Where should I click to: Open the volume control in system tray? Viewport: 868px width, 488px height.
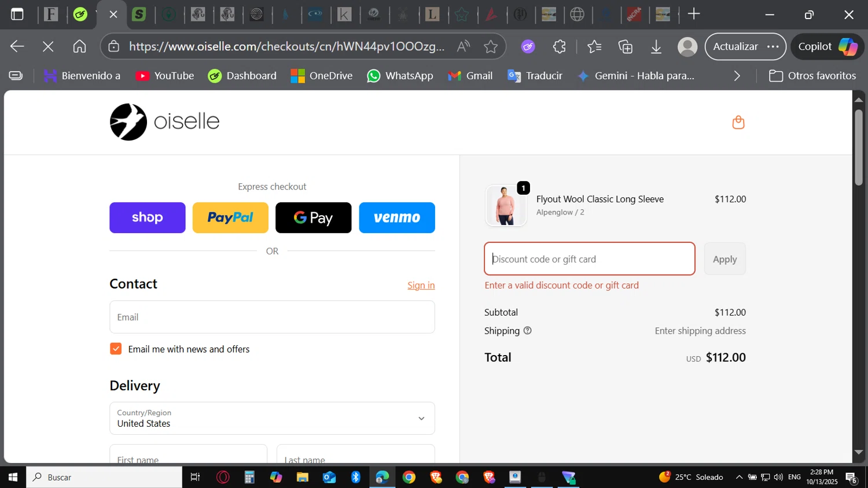[x=778, y=477]
